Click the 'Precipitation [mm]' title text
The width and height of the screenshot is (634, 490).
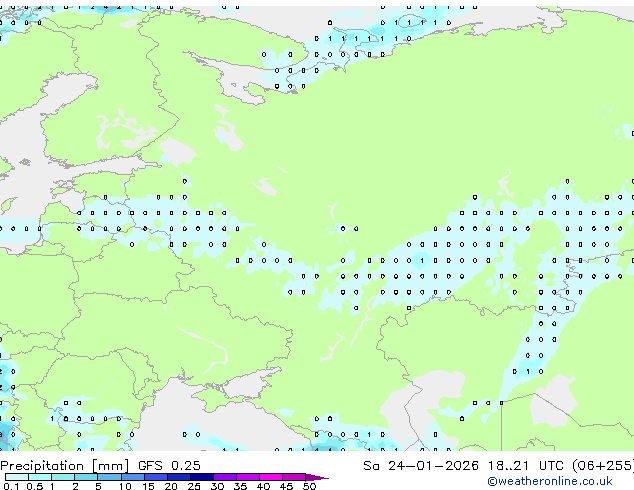coord(65,466)
